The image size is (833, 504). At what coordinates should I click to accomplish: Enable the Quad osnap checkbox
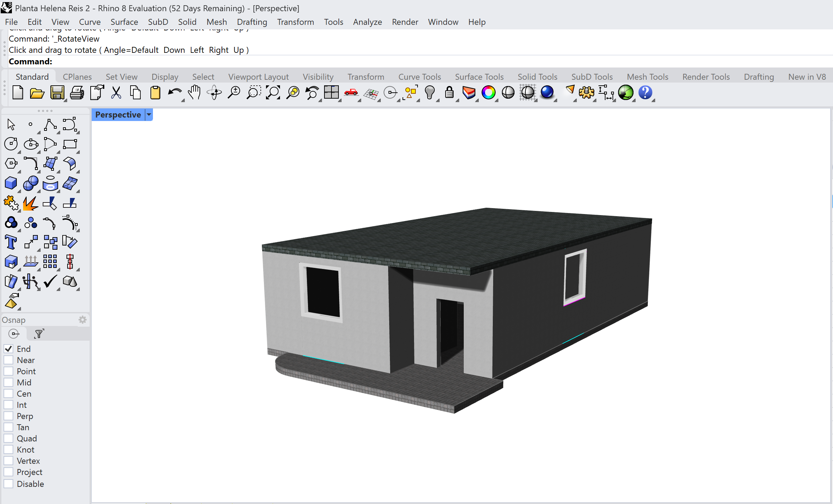[9, 438]
